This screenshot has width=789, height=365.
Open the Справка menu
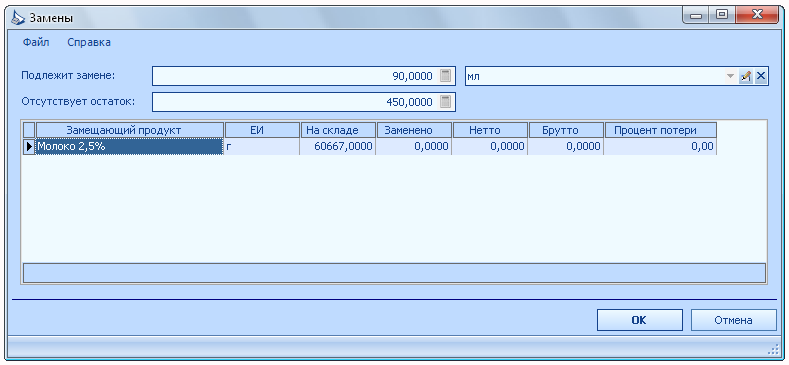(x=89, y=43)
